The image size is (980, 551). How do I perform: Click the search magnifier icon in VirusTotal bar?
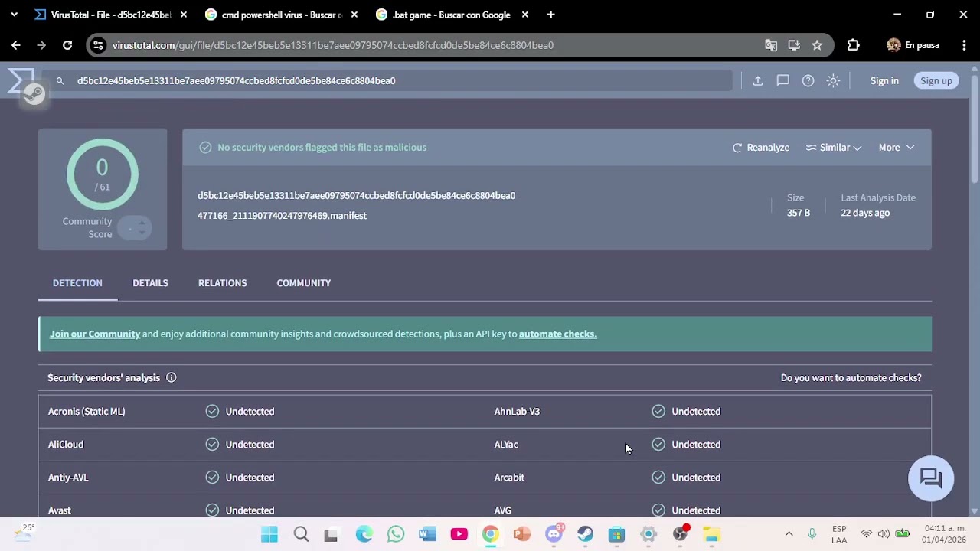pos(60,80)
